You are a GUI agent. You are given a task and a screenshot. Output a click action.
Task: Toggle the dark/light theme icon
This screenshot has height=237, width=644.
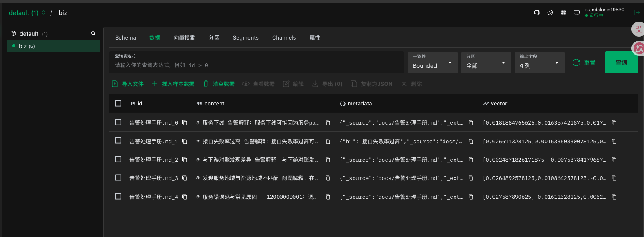(550, 12)
